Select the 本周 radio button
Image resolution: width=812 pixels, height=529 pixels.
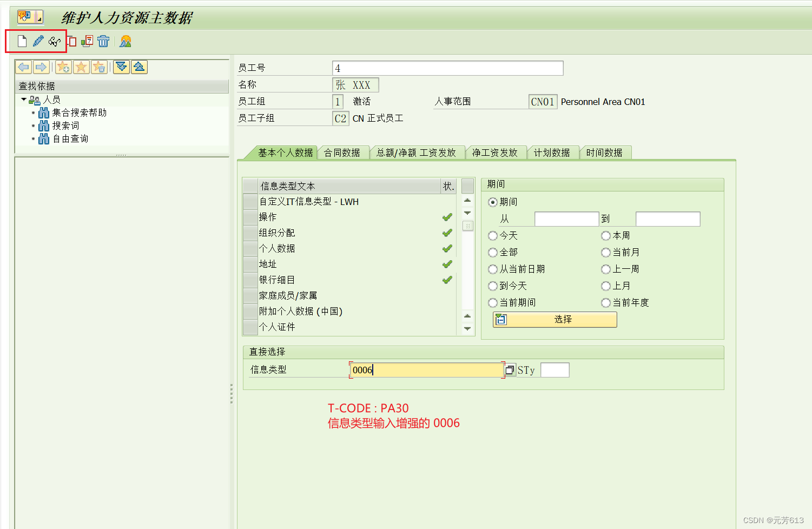[x=606, y=236]
